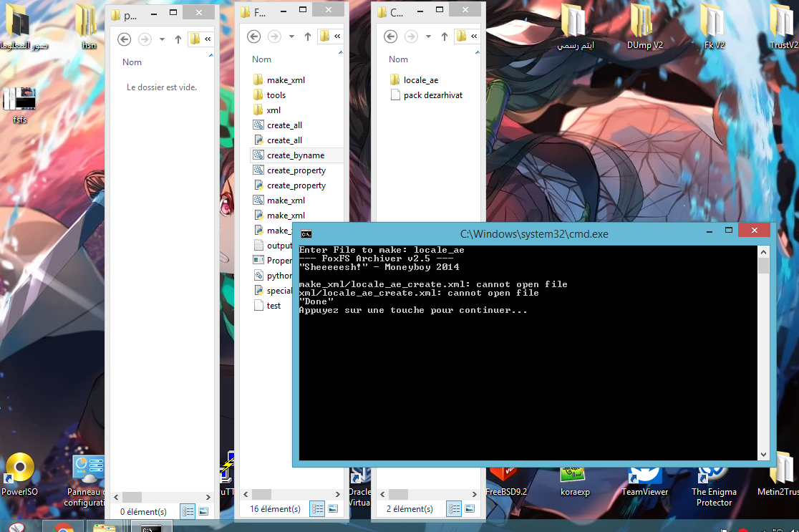Close the cmd.exe window

pyautogui.click(x=754, y=231)
